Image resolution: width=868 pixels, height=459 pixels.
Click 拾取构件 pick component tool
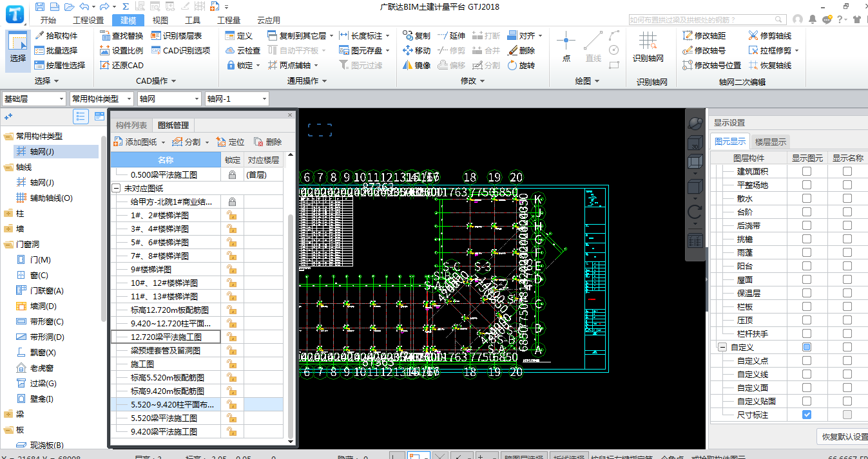coord(56,35)
